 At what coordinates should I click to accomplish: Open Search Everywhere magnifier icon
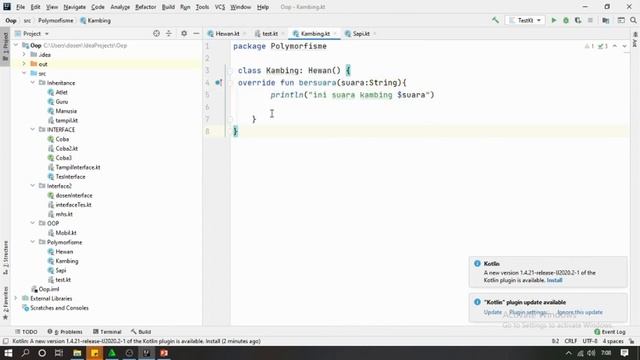(x=633, y=20)
